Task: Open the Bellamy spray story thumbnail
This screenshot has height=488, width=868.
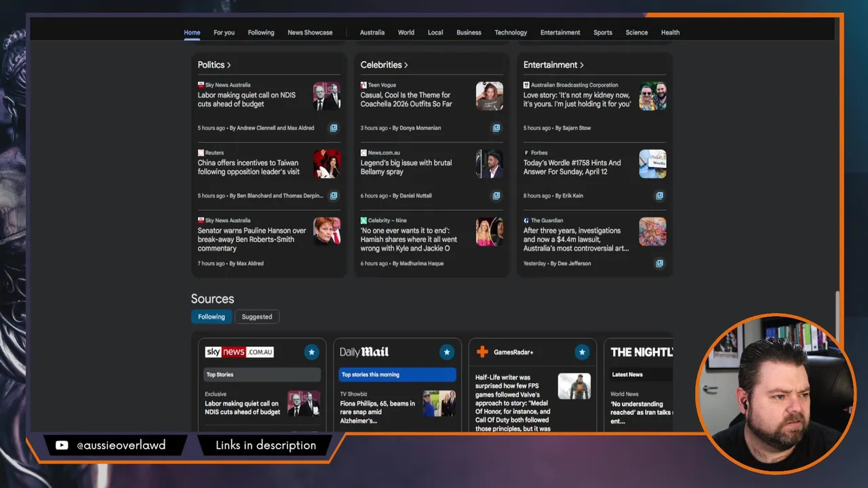Action: tap(490, 164)
